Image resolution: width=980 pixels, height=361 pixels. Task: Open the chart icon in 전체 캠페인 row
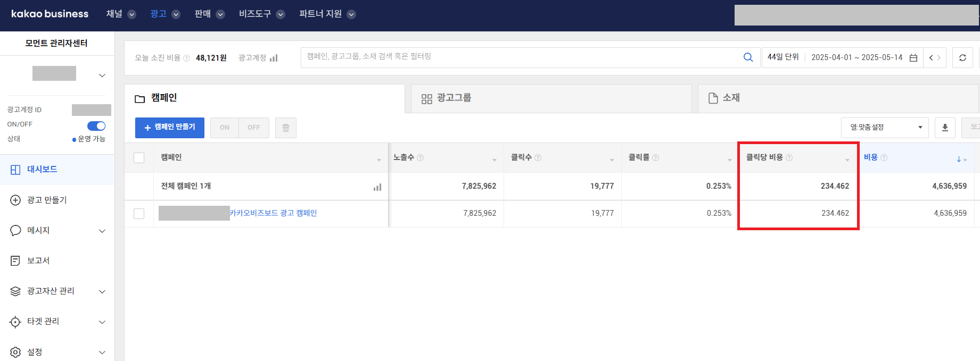tap(377, 187)
